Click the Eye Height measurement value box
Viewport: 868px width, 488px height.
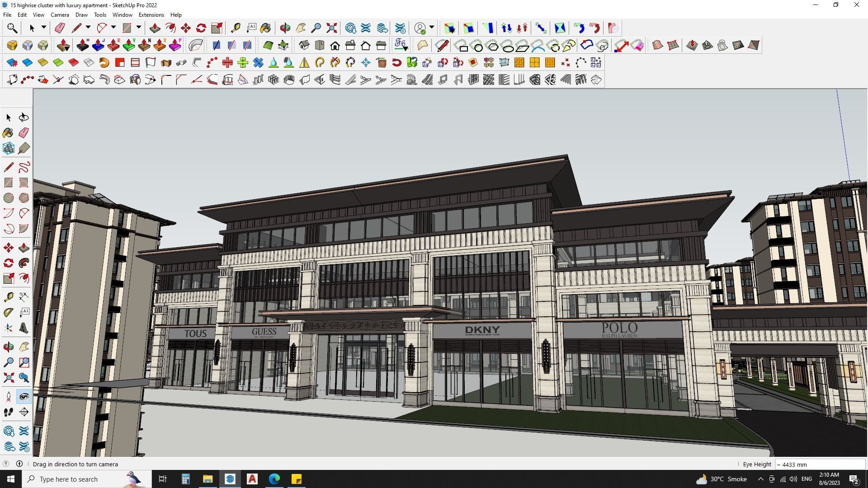(x=820, y=464)
